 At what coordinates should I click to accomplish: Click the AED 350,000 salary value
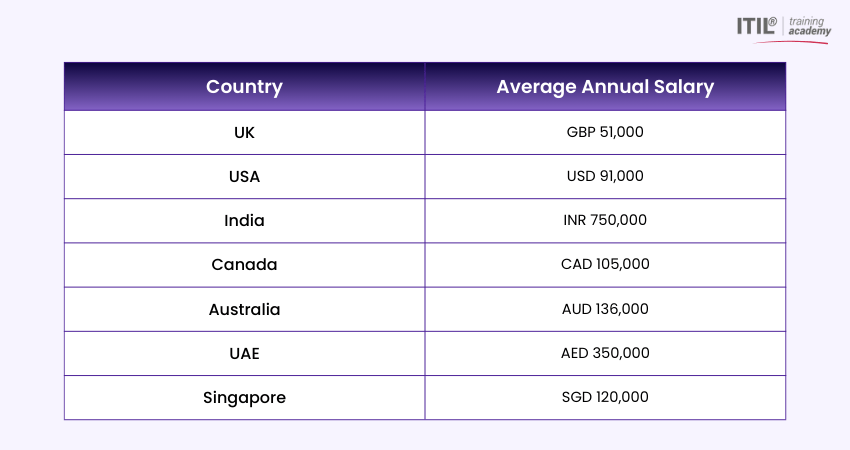[x=605, y=353]
